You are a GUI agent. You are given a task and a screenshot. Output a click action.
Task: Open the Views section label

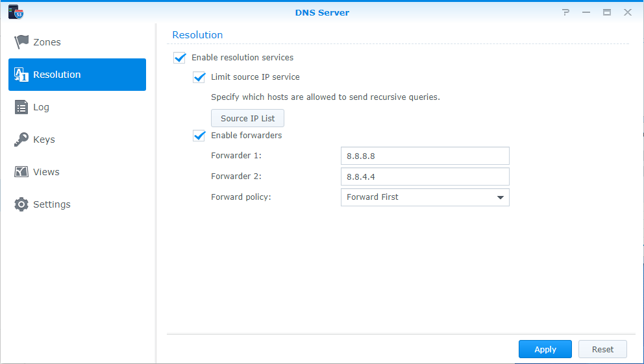(46, 171)
